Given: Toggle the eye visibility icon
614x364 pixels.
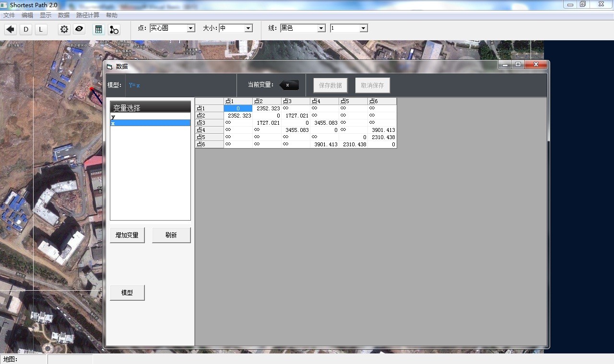Looking at the screenshot, I should click(x=79, y=29).
